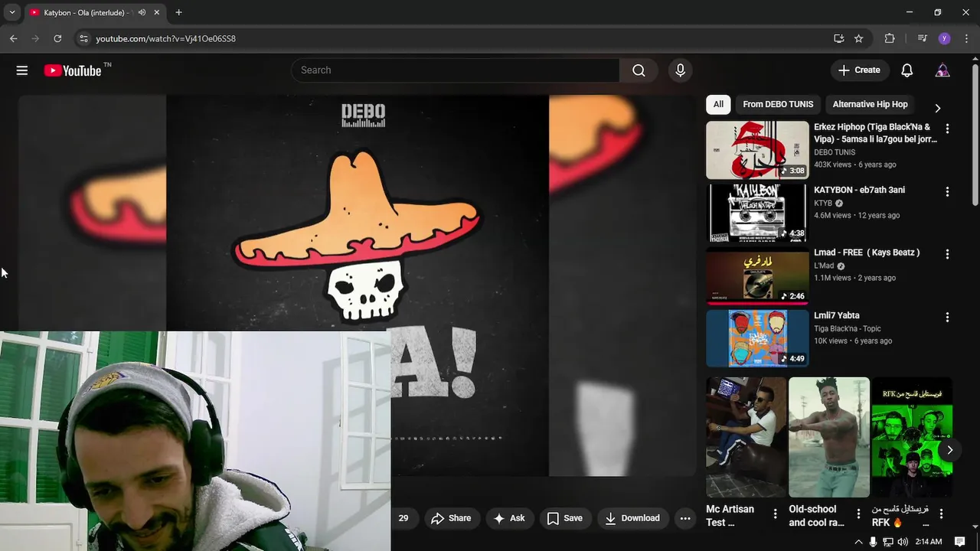
Task: Download this video
Action: tap(632, 518)
